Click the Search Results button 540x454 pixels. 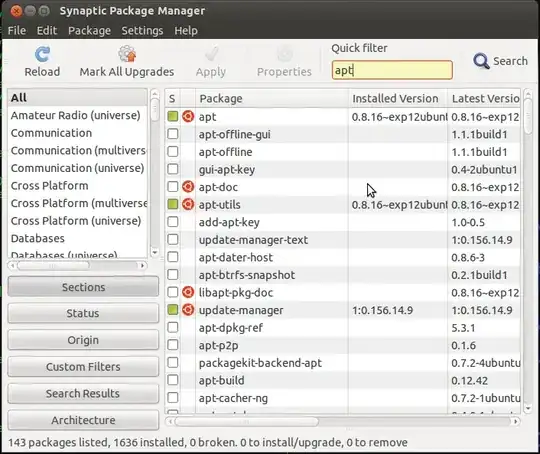point(83,393)
